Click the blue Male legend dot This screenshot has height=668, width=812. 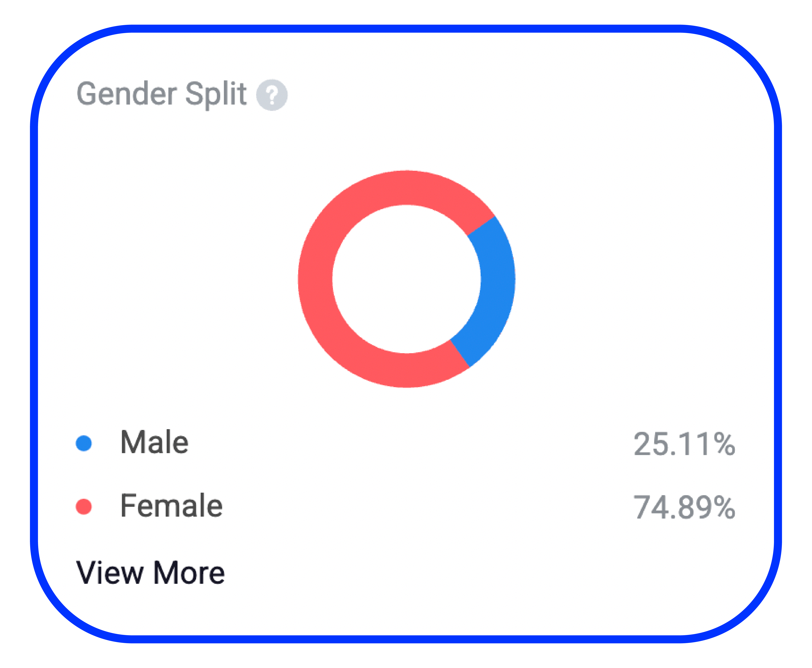(x=84, y=443)
